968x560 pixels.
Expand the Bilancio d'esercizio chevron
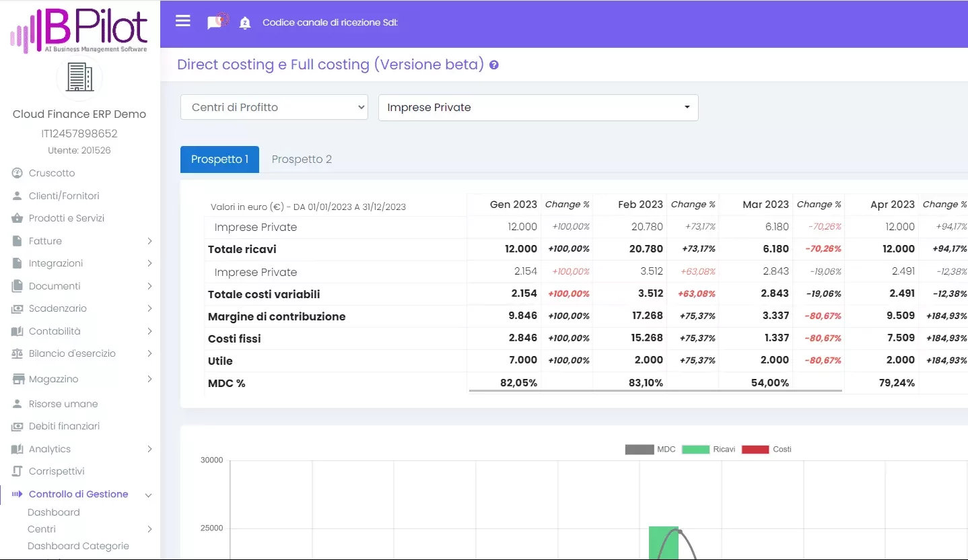149,353
